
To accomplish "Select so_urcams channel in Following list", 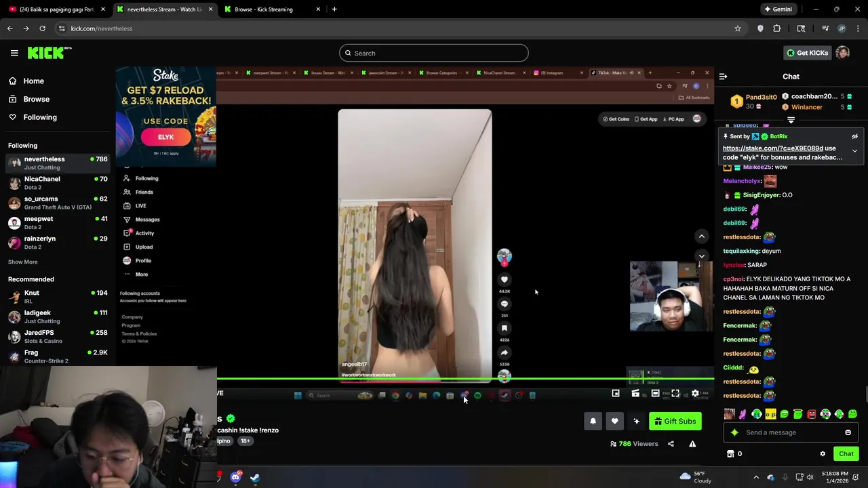I will click(58, 203).
